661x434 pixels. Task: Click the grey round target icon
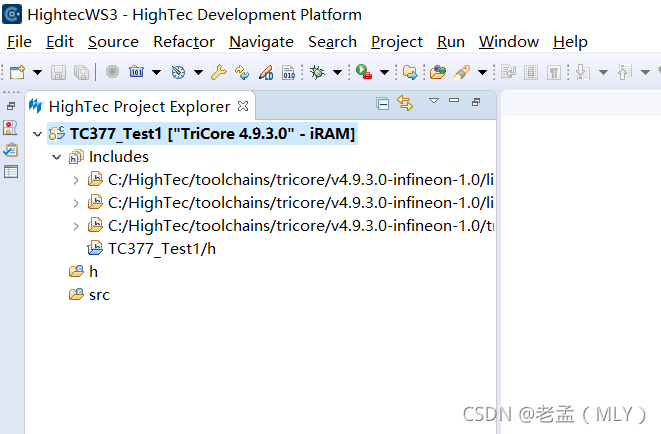click(112, 72)
